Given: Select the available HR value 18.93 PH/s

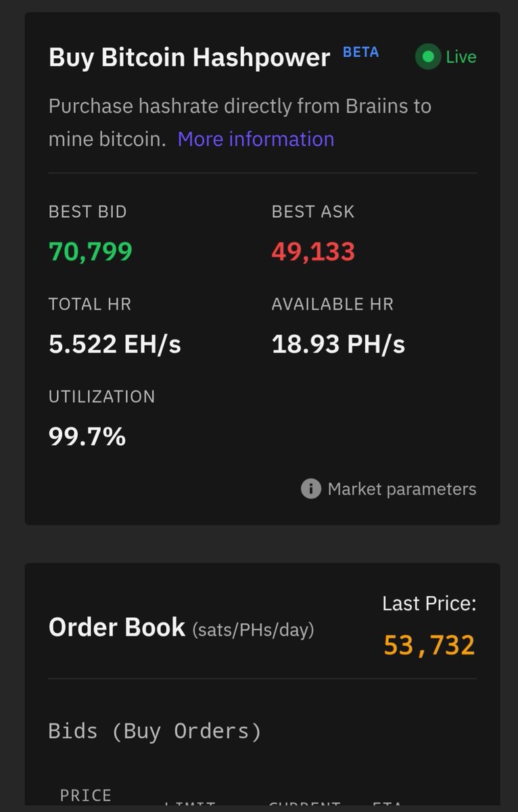Looking at the screenshot, I should 338,344.
